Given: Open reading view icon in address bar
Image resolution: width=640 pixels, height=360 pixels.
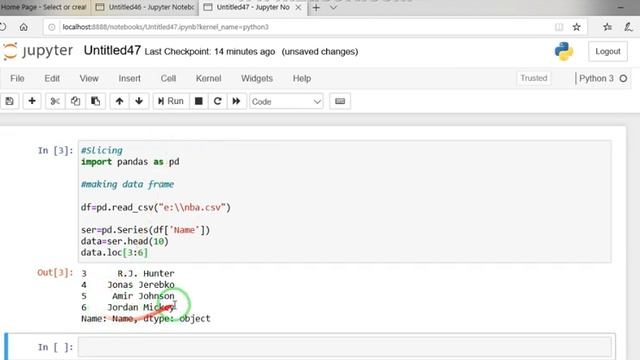Looking at the screenshot, I should point(559,27).
